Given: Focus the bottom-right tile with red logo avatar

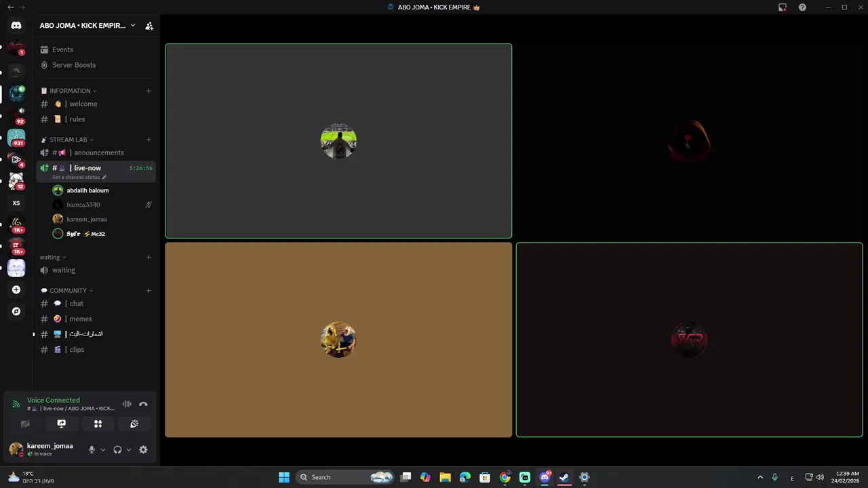Looking at the screenshot, I should tap(689, 340).
